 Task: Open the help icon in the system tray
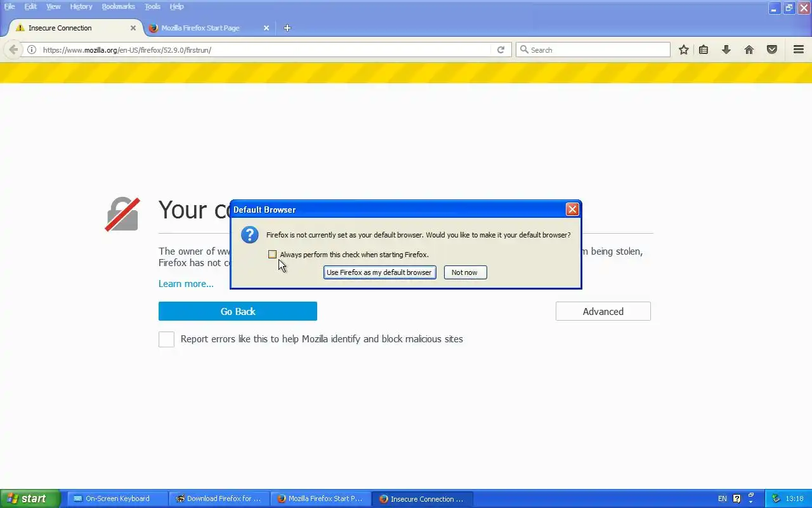point(737,498)
